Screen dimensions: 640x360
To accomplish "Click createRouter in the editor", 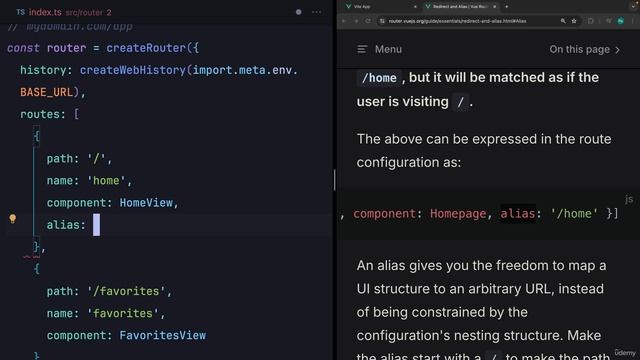I will [146, 48].
